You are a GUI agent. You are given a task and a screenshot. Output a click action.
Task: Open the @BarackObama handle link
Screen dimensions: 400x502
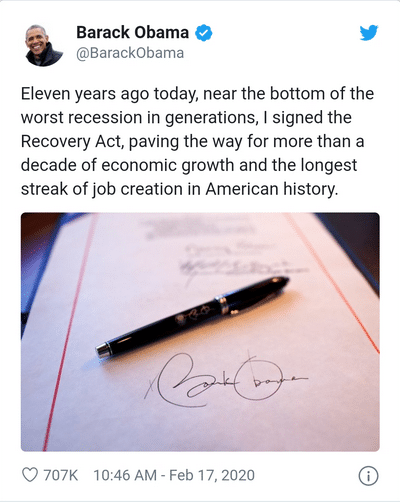pos(130,53)
